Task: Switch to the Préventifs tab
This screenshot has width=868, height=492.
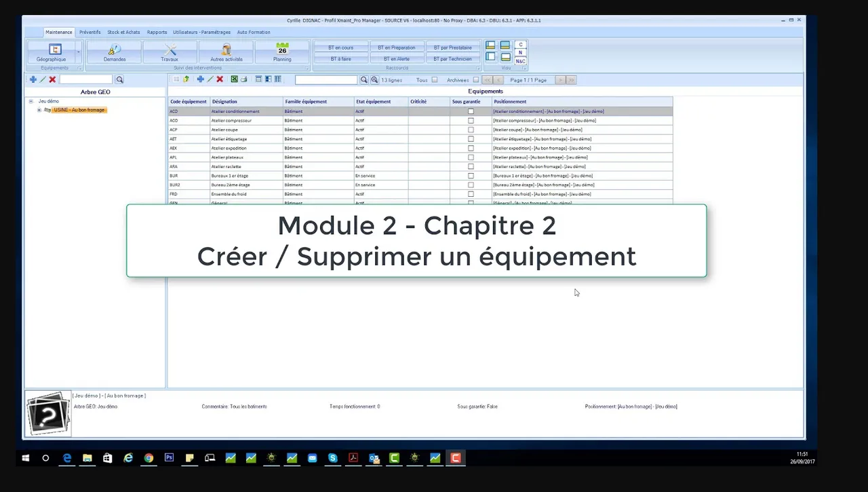Action: pos(90,32)
